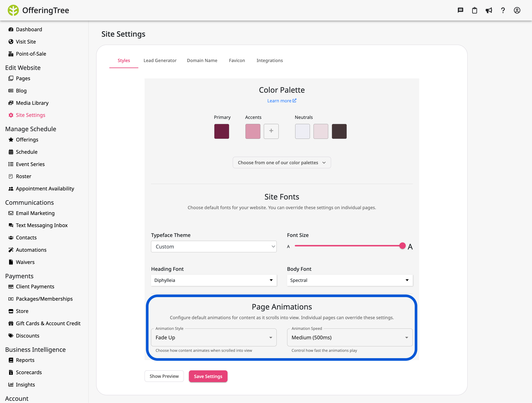Click the large A font size label
The width and height of the screenshot is (532, 403).
(410, 247)
